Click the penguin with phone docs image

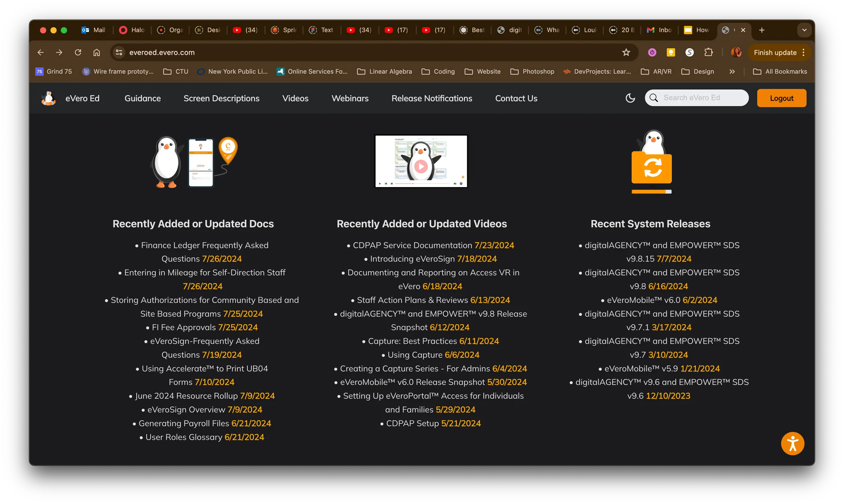pos(193,162)
